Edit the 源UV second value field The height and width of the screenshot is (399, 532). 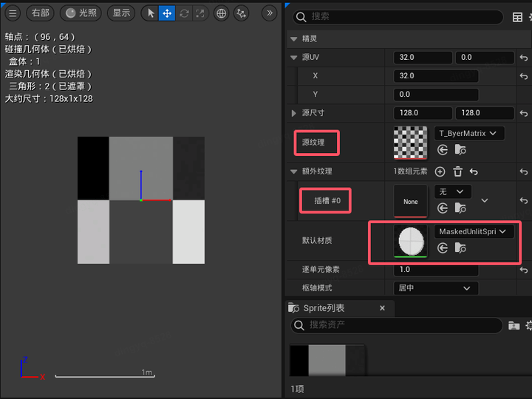485,58
